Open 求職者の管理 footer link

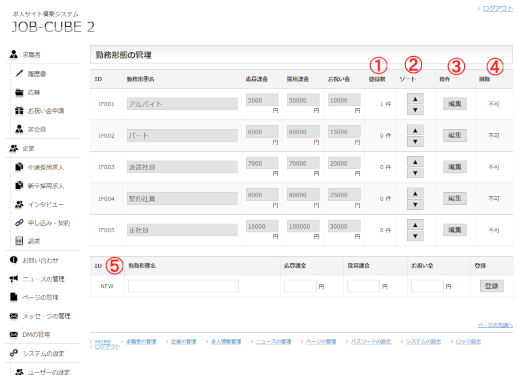click(x=141, y=341)
